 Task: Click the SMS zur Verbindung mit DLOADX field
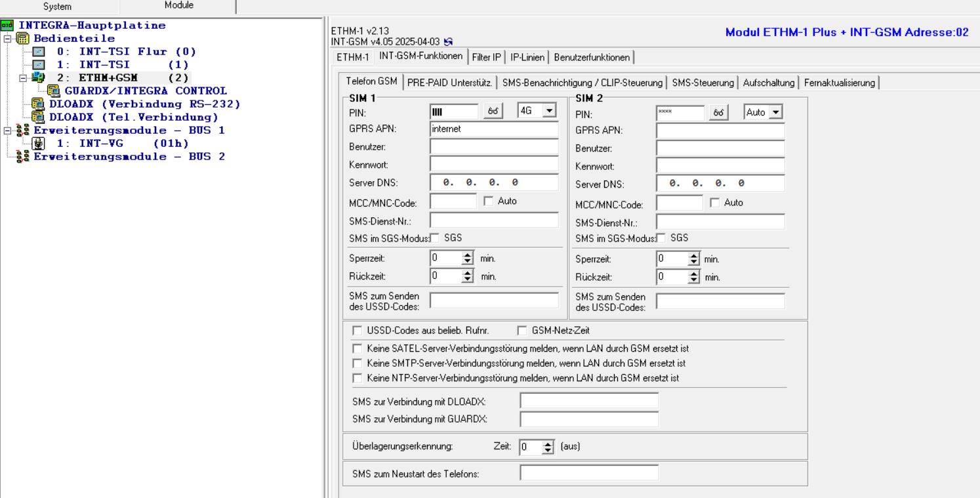588,400
